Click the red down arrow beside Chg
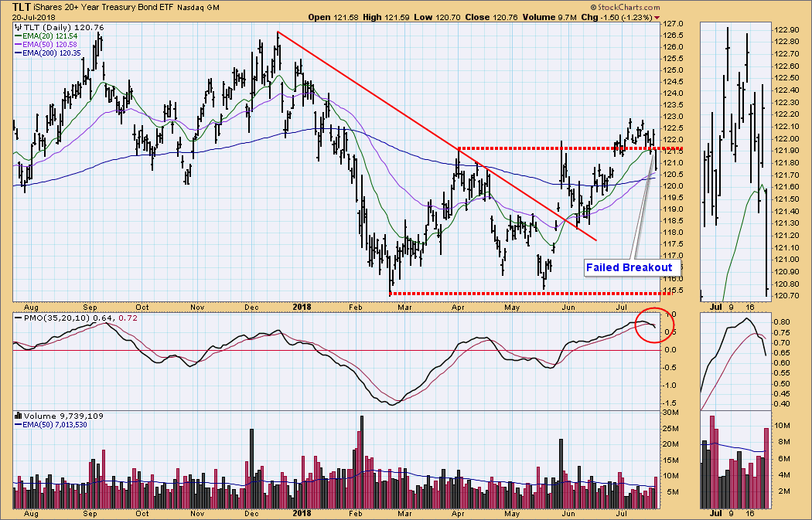 tap(657, 18)
